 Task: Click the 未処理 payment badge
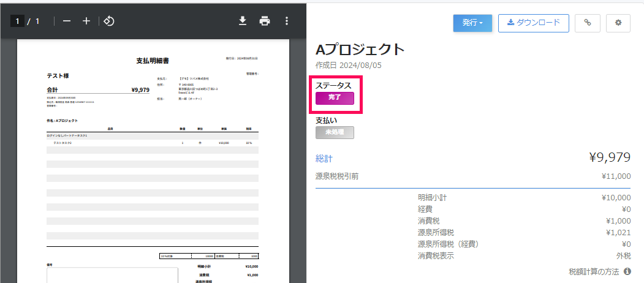(x=335, y=133)
